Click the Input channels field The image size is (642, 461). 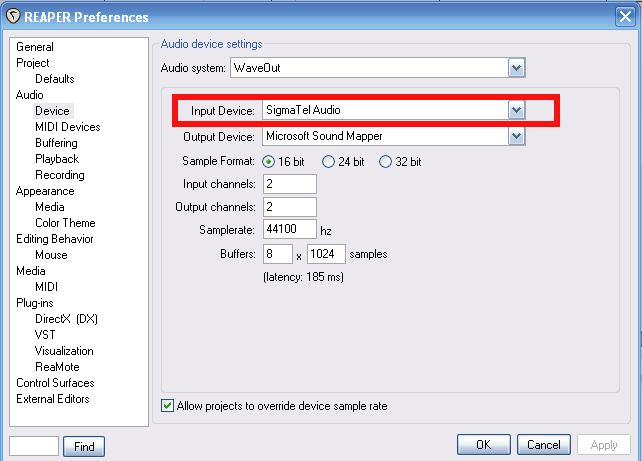pyautogui.click(x=290, y=184)
